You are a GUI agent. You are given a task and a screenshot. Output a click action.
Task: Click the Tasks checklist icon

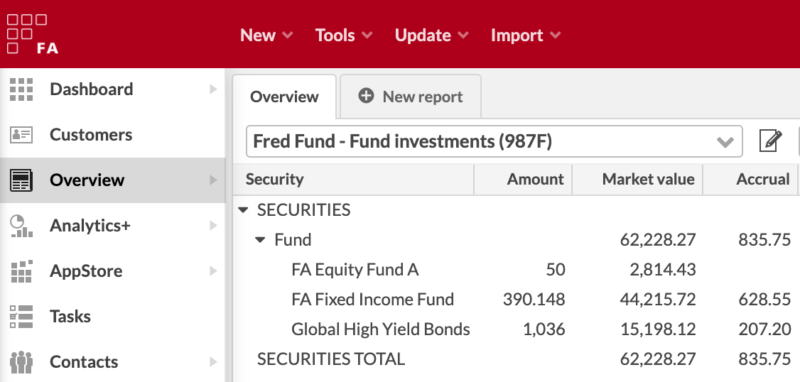click(x=21, y=316)
